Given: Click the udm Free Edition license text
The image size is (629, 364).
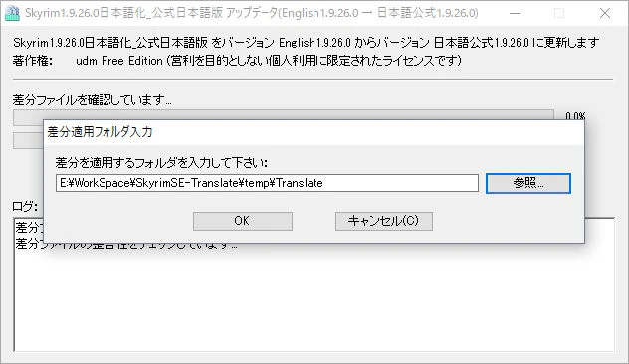Looking at the screenshot, I should (269, 61).
